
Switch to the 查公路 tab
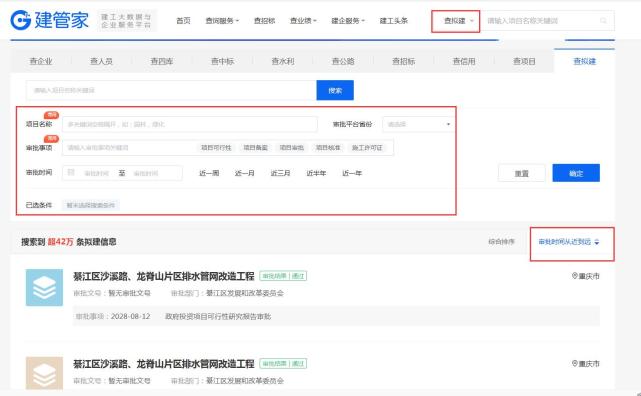pyautogui.click(x=343, y=61)
